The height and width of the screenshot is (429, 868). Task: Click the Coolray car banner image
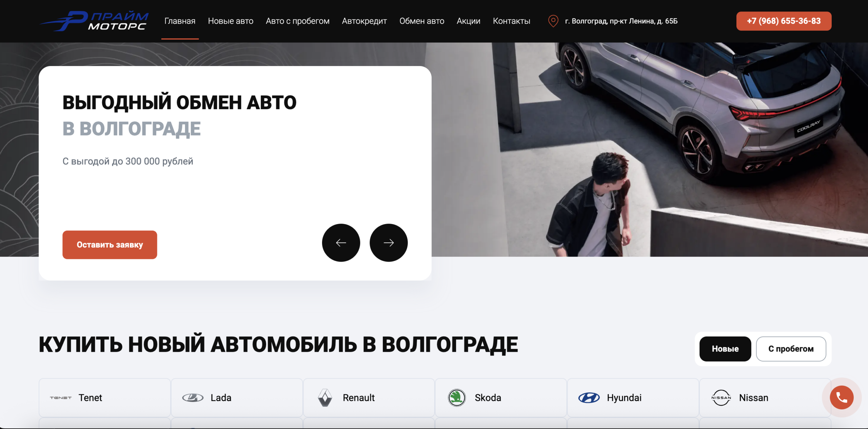pyautogui.click(x=650, y=149)
